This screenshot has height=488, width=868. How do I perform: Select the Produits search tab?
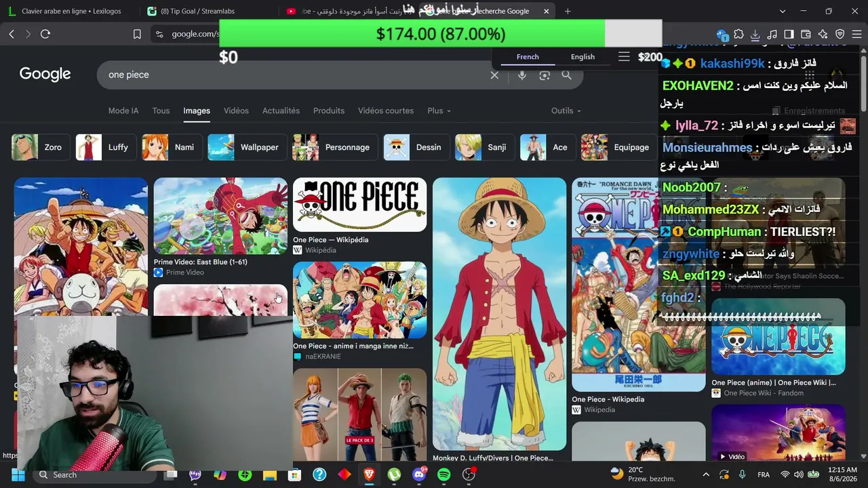click(x=329, y=110)
